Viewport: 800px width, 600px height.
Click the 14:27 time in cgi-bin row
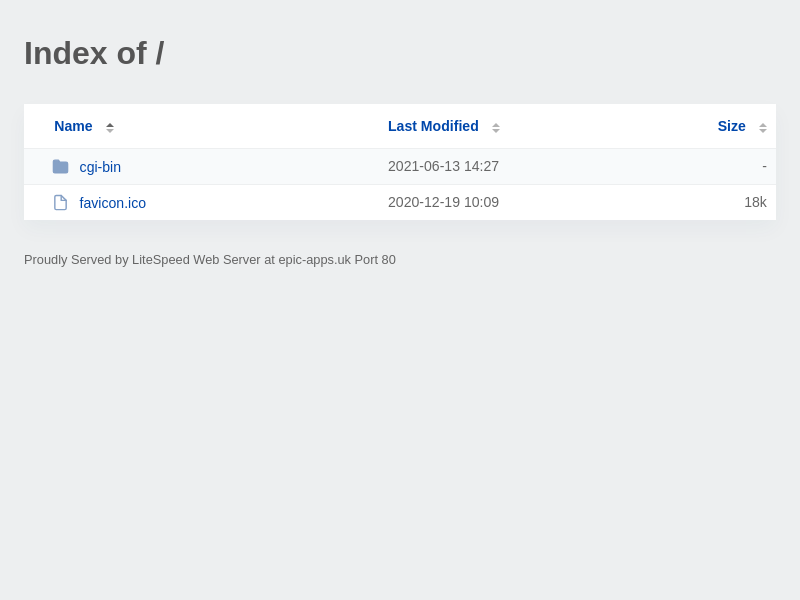pyautogui.click(x=482, y=167)
